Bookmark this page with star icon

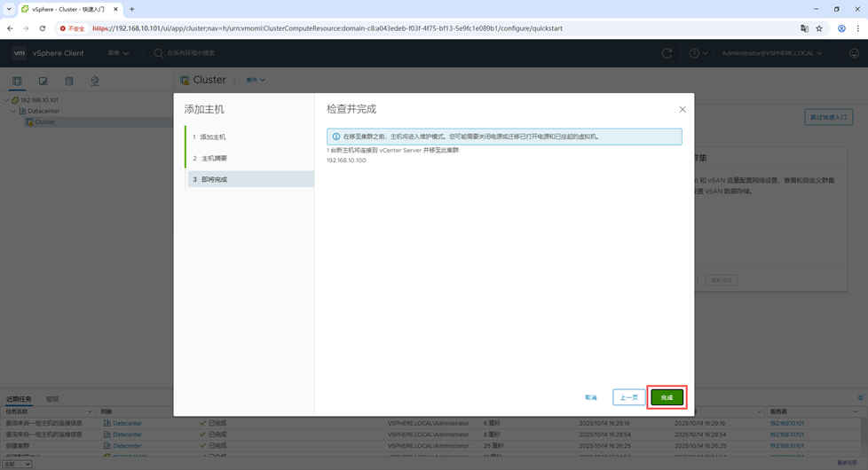pos(819,28)
